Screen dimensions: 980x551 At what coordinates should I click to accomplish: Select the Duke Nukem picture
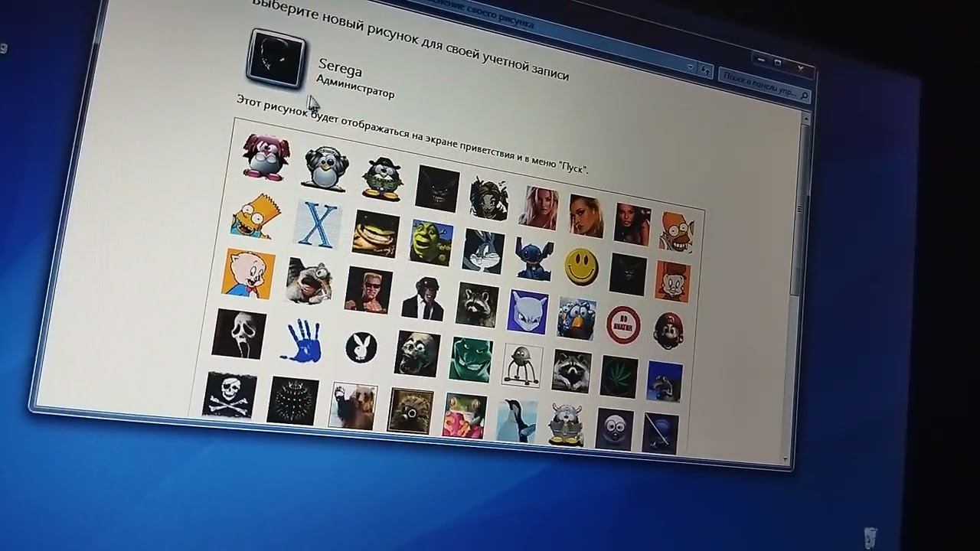click(368, 290)
